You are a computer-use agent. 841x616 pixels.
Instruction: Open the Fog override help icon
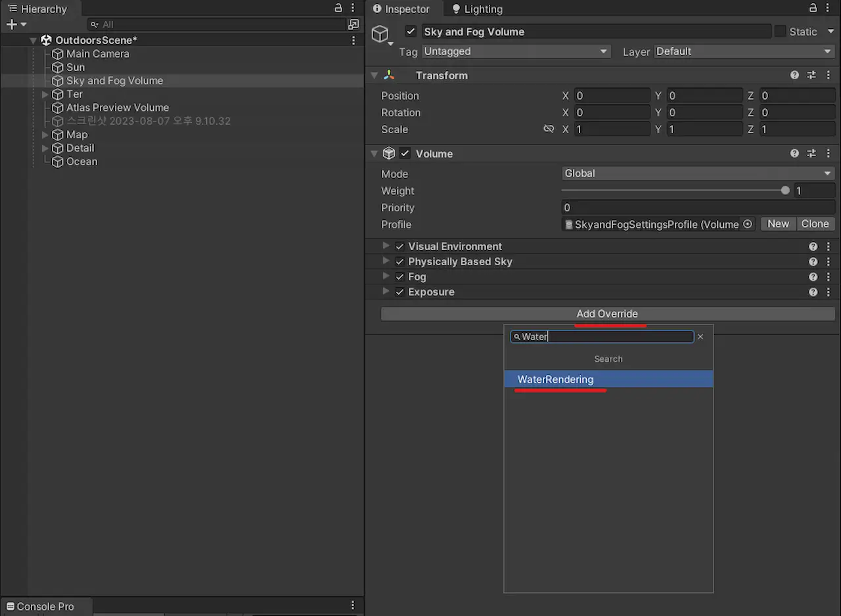pyautogui.click(x=813, y=277)
